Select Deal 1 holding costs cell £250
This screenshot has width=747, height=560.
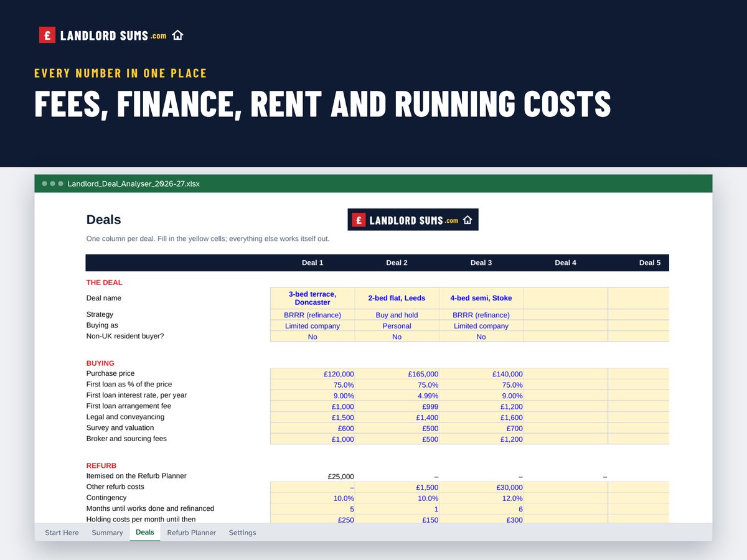[312, 520]
